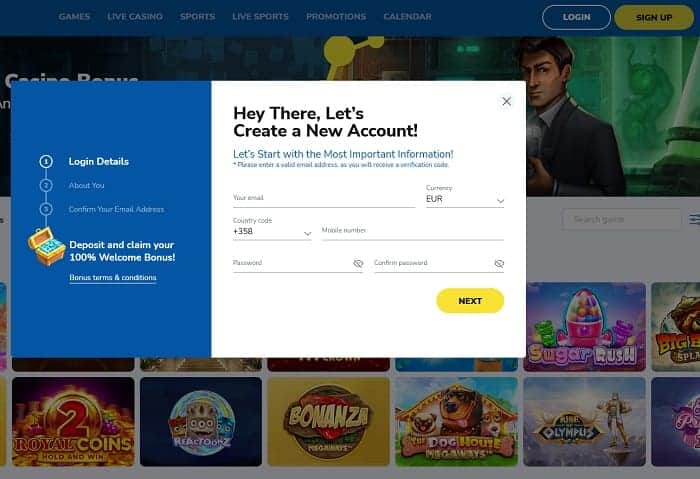Close the account creation dialog
This screenshot has width=700, height=479.
(x=506, y=101)
